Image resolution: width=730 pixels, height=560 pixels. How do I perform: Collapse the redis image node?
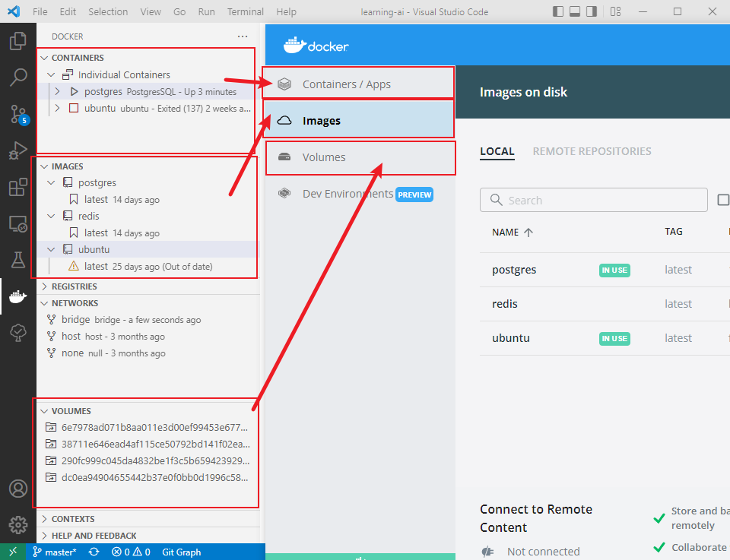coord(51,216)
